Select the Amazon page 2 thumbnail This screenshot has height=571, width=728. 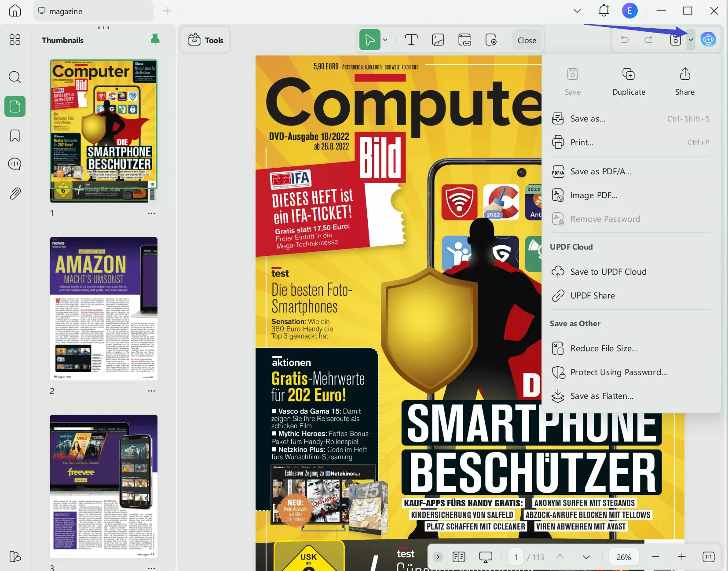click(104, 309)
